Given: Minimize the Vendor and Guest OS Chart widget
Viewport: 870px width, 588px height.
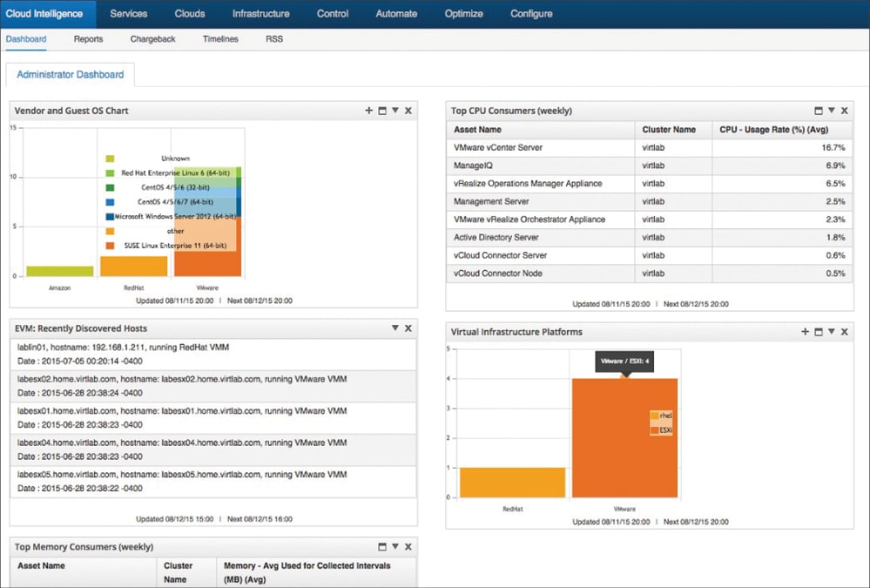Looking at the screenshot, I should [x=381, y=111].
